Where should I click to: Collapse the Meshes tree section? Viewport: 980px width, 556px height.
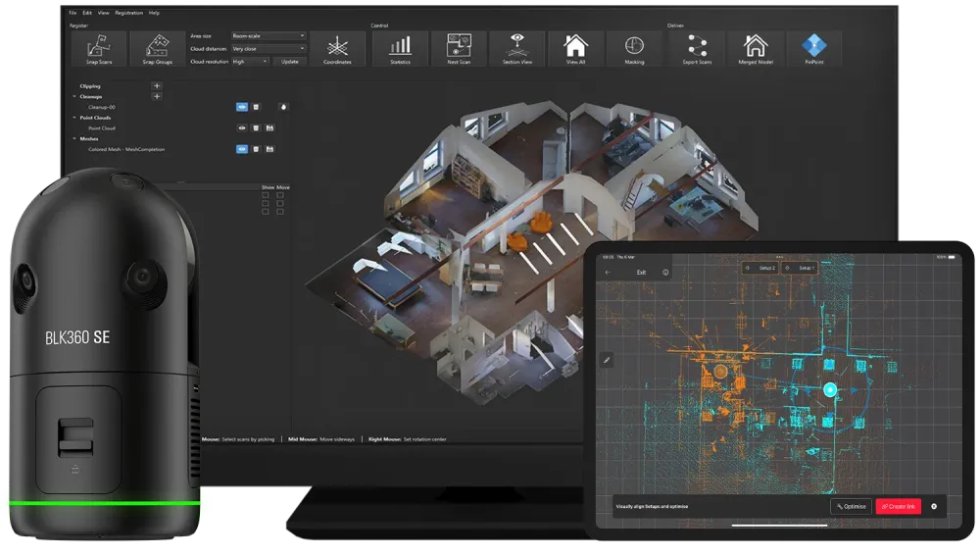point(74,139)
